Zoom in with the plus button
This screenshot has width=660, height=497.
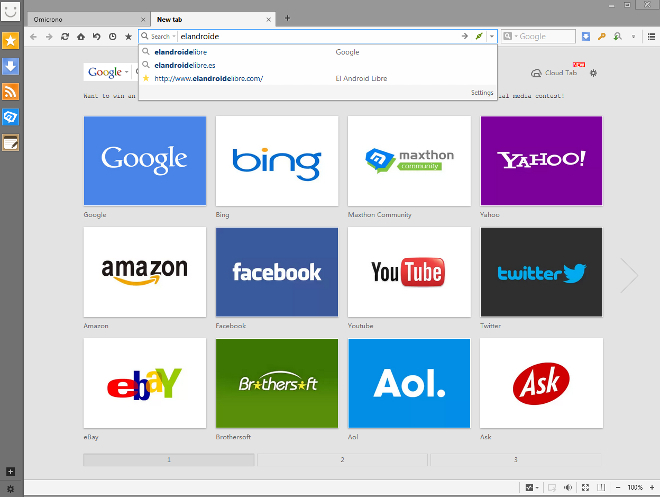[652, 487]
